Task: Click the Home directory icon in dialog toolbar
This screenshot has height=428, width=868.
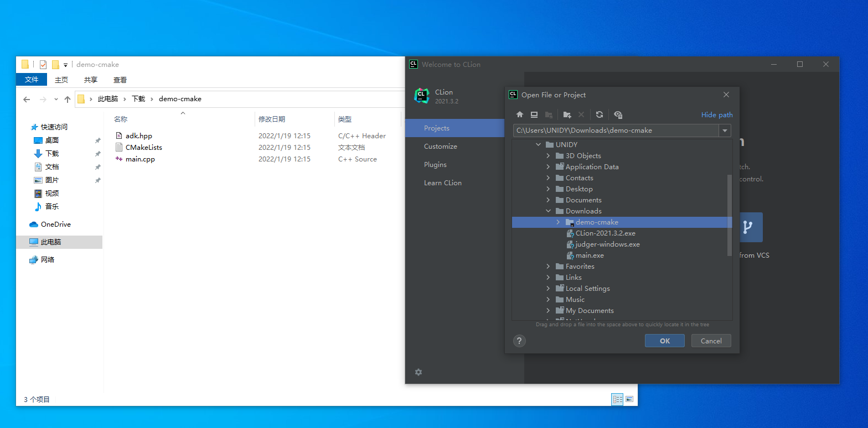Action: [519, 114]
